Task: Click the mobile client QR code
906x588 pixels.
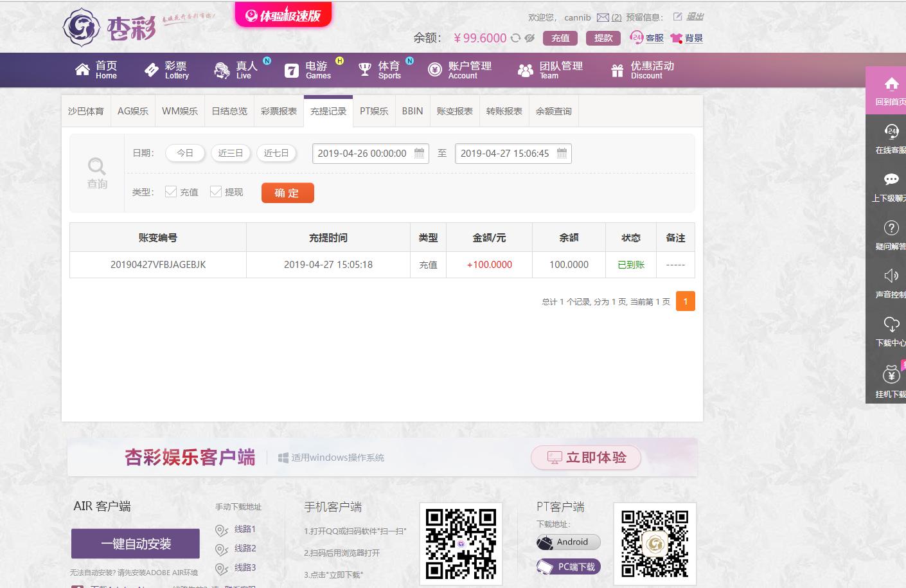Action: point(461,544)
